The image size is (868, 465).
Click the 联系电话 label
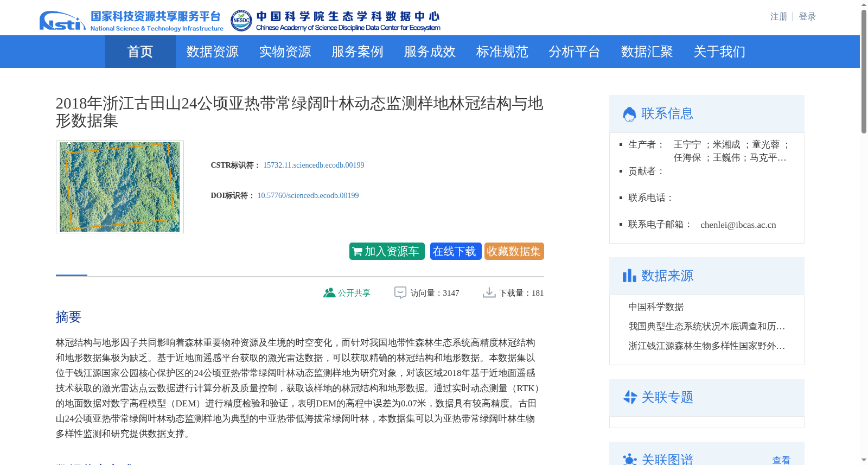tap(651, 198)
